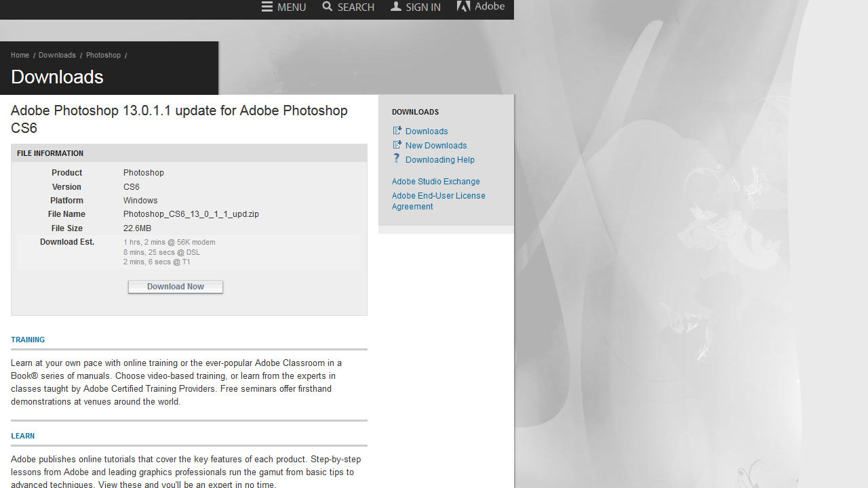Select SIGN IN in top bar
Viewport: 868px width, 488px height.
(x=423, y=7)
